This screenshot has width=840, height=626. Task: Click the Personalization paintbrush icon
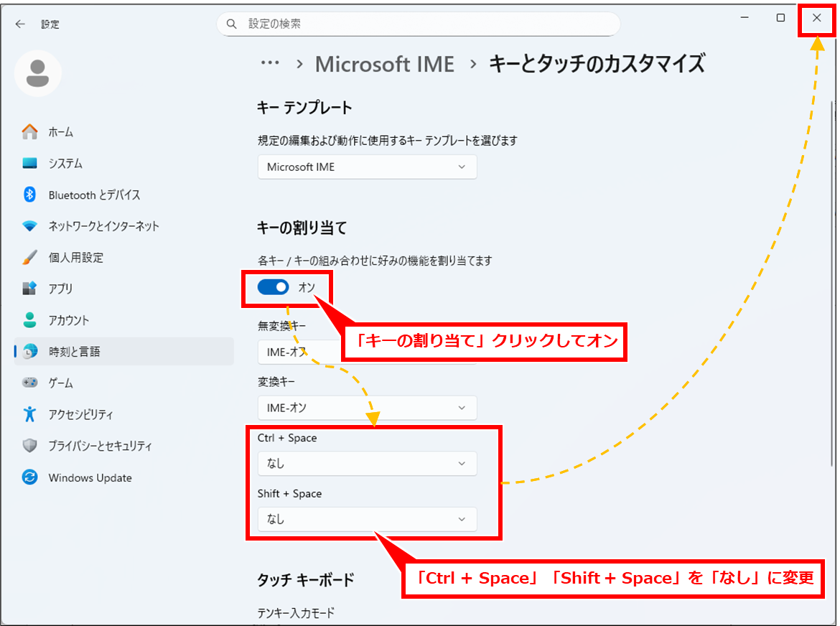click(x=29, y=257)
